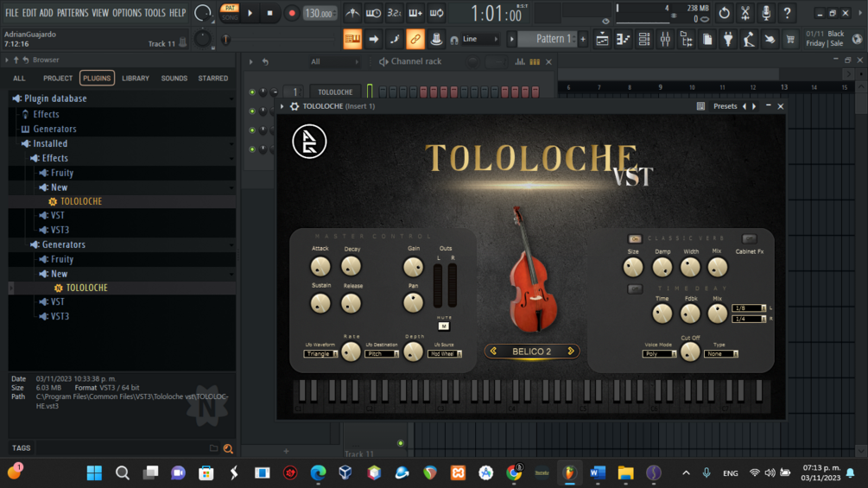Click the undo history circular arrow icon
Screen dimensions: 868x488
pyautogui.click(x=724, y=13)
